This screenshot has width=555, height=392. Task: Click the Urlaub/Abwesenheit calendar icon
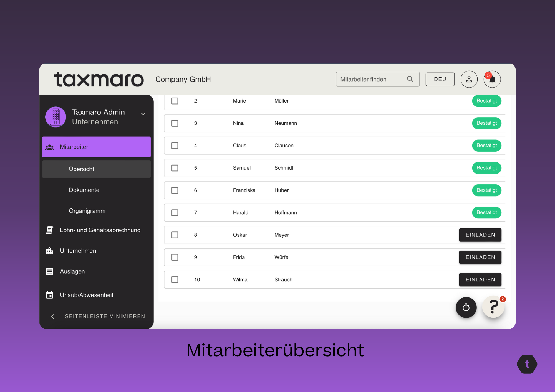pyautogui.click(x=49, y=295)
